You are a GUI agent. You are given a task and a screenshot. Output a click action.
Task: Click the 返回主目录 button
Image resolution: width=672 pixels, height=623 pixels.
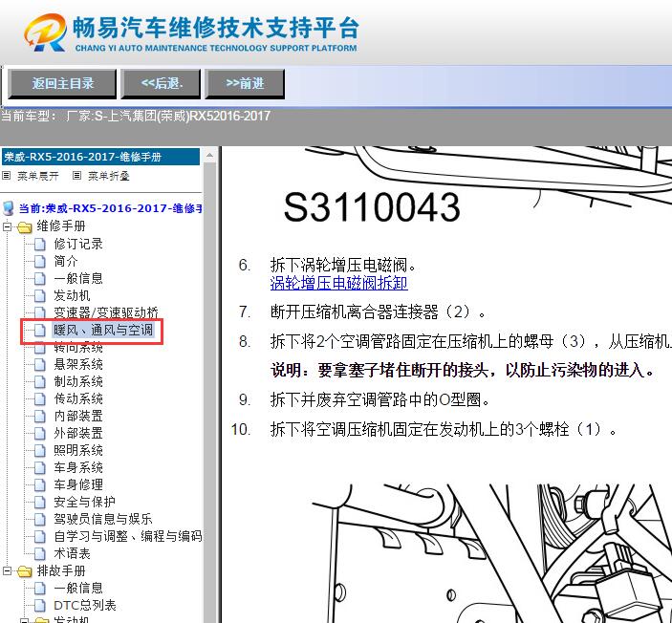click(x=62, y=84)
